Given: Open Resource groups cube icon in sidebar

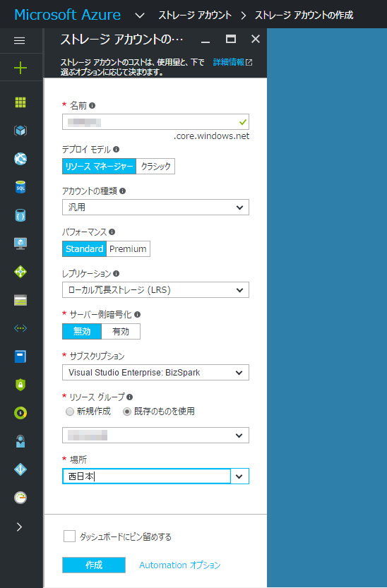Looking at the screenshot, I should point(20,131).
